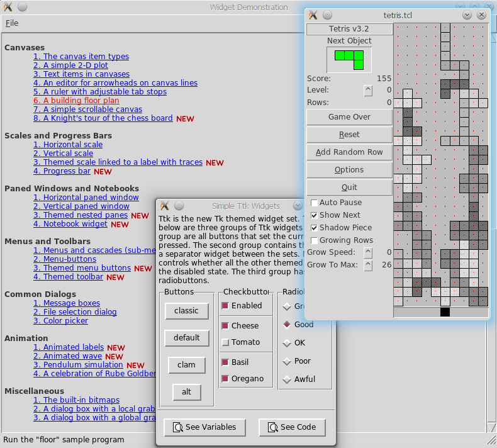Open the Message boxes demo
The image size is (497, 448).
(x=67, y=303)
